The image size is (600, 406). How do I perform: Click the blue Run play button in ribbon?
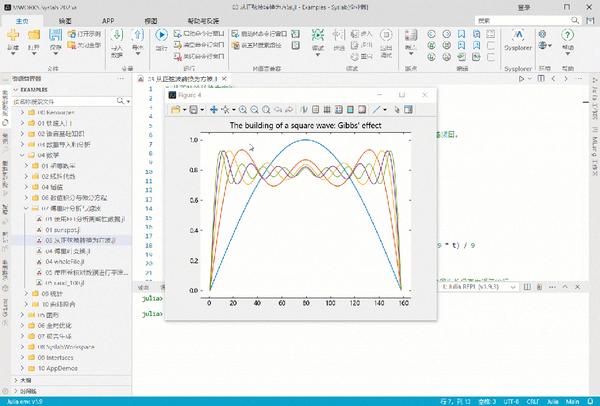click(161, 35)
